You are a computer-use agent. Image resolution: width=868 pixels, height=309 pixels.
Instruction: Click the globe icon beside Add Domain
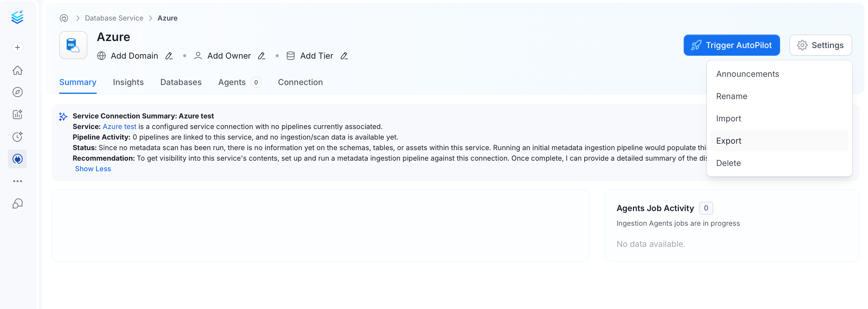point(101,56)
